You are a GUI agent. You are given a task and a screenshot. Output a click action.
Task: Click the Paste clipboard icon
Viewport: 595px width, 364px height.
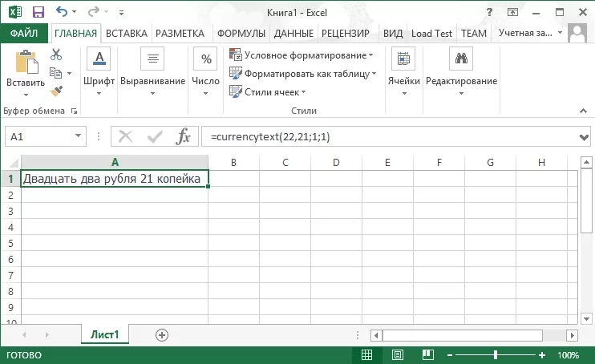tap(25, 64)
